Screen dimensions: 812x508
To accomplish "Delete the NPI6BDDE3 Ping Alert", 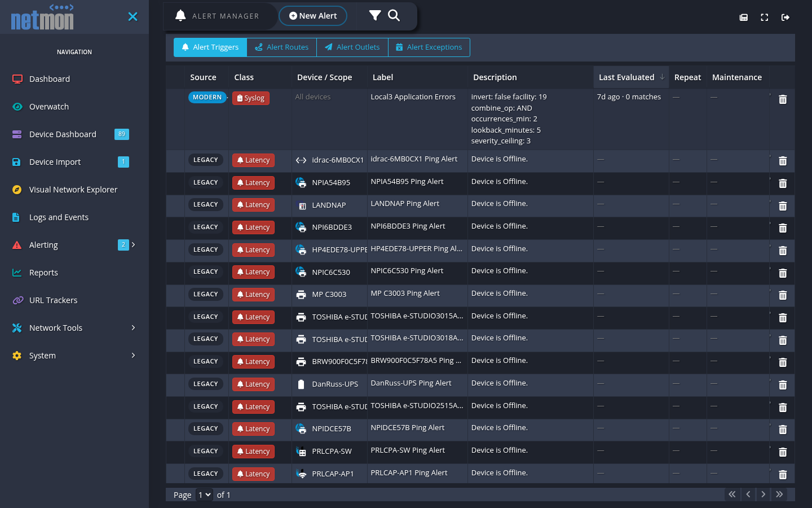I will (x=783, y=228).
